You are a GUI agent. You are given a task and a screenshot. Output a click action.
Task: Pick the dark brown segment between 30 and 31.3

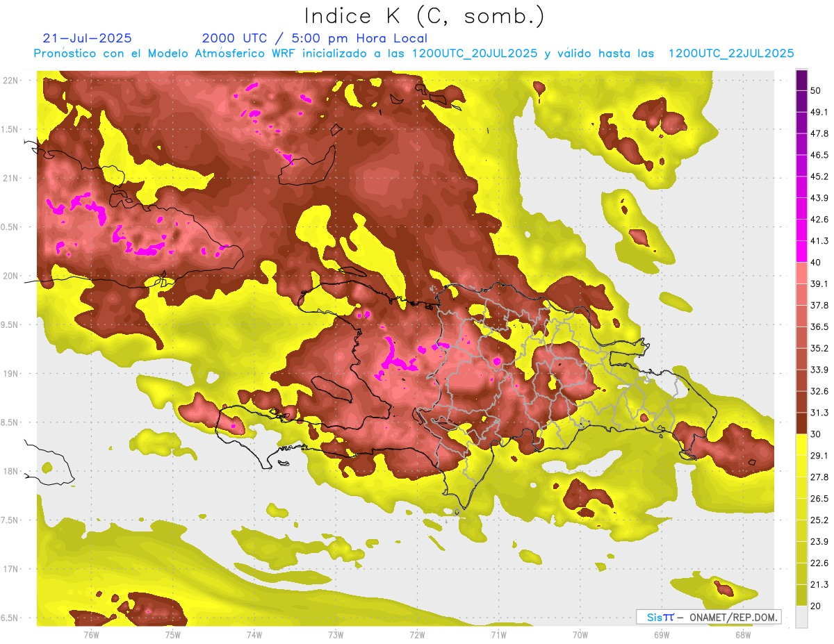(x=801, y=423)
